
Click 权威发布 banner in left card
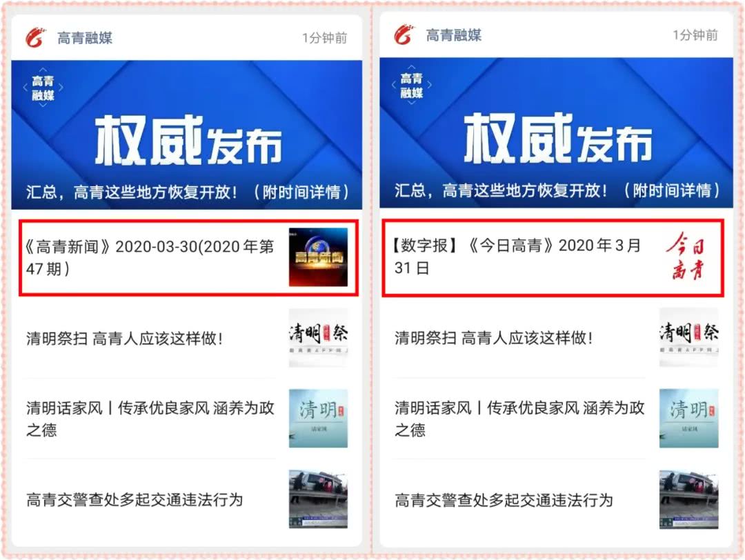coord(187,135)
